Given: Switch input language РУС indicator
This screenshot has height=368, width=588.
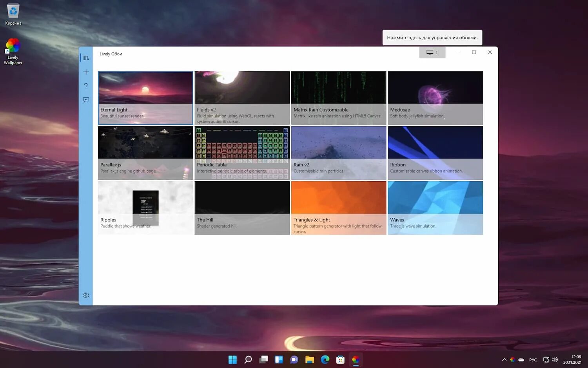Looking at the screenshot, I should (533, 360).
